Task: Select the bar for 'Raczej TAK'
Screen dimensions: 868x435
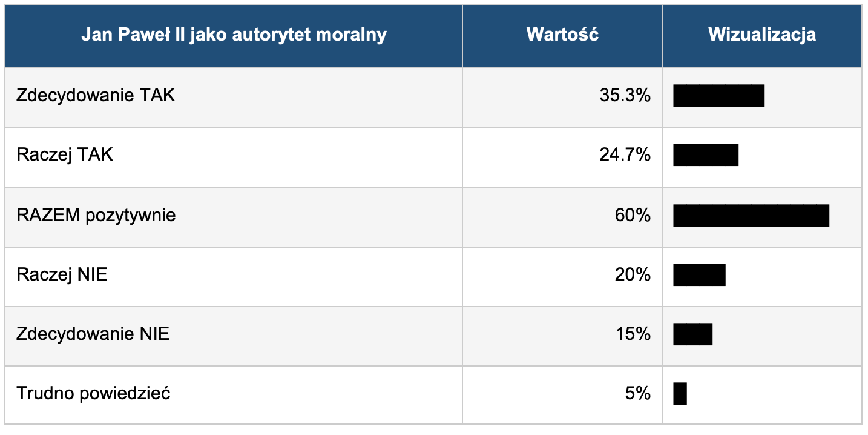Action: 706,155
